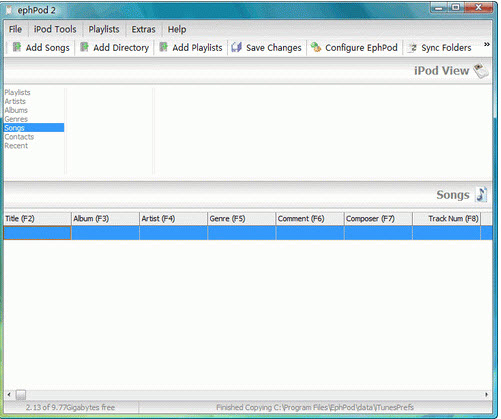Expand the toolbar overflow chevron

tap(487, 44)
